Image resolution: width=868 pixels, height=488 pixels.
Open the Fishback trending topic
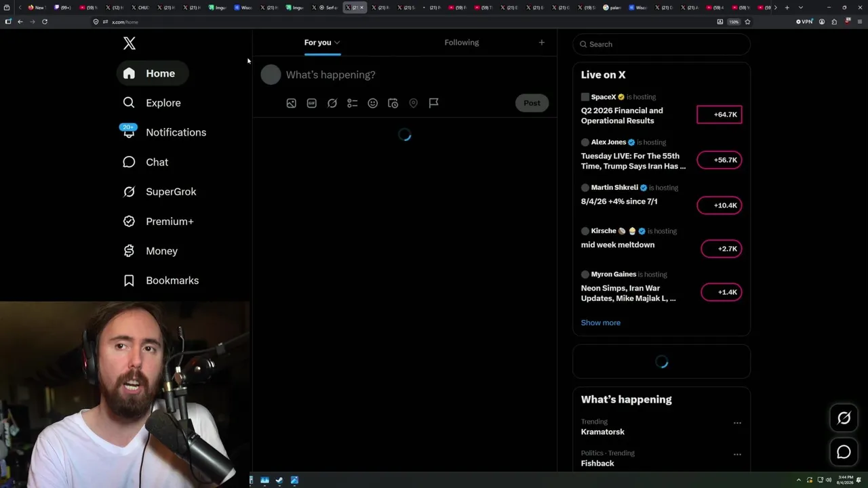(x=597, y=464)
